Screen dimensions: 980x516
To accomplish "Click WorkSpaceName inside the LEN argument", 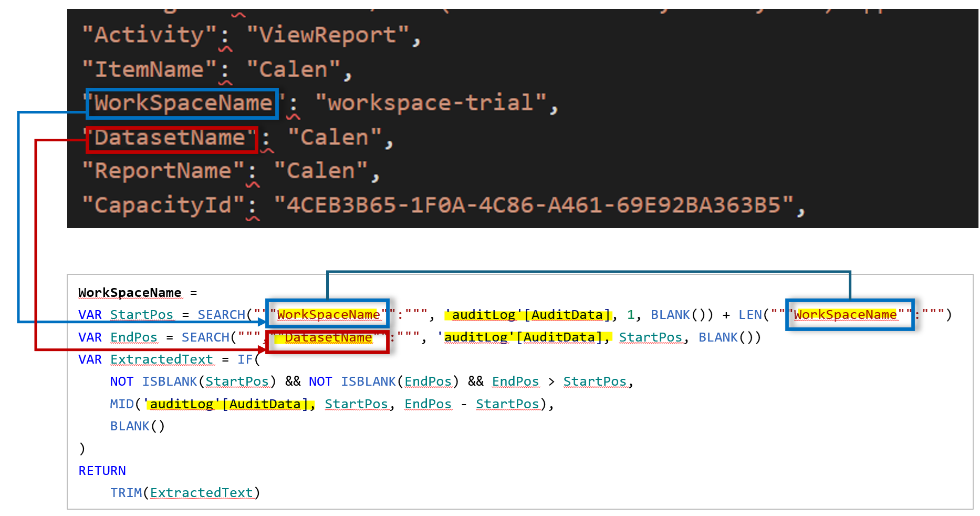I will tap(845, 315).
